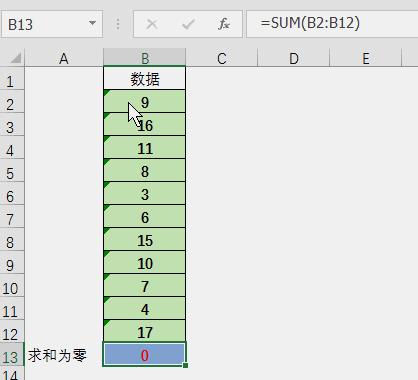Select column E header
The height and width of the screenshot is (380, 418).
coord(366,58)
